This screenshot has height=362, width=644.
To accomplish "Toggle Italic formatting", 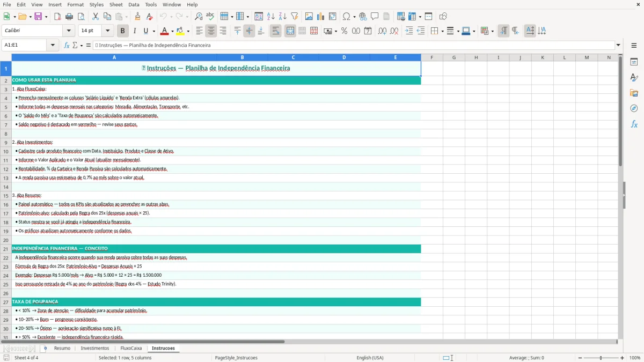I will (x=135, y=31).
